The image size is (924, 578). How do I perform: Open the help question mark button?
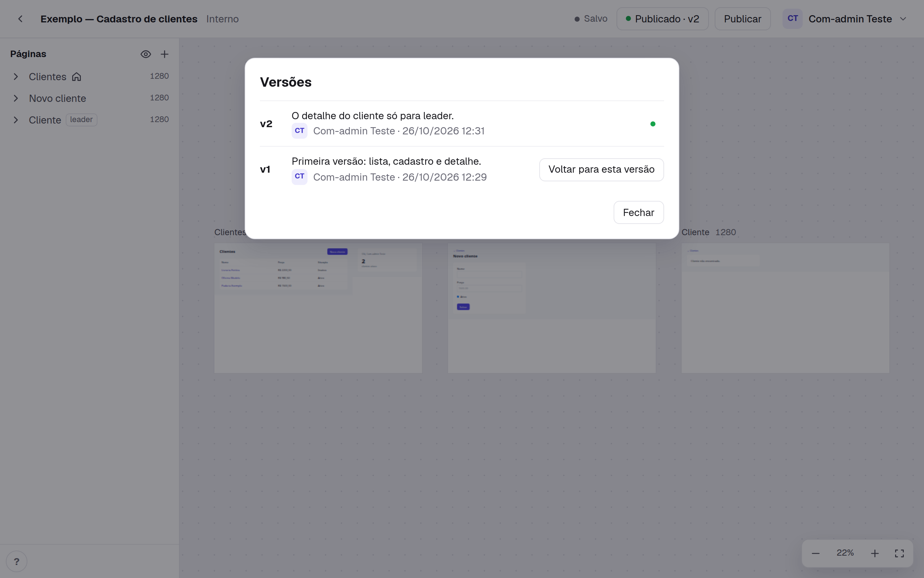(x=16, y=561)
